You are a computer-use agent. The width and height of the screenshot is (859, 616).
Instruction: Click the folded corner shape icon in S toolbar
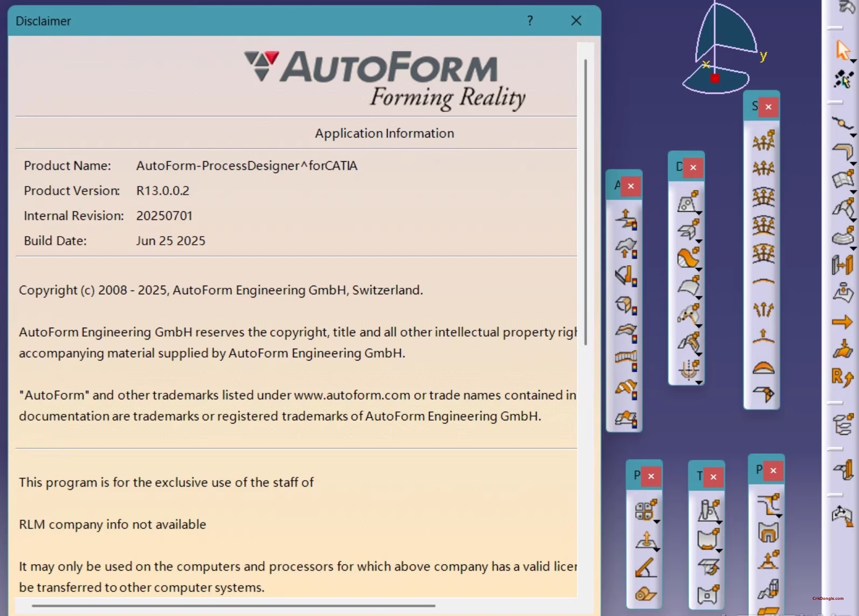click(x=764, y=394)
